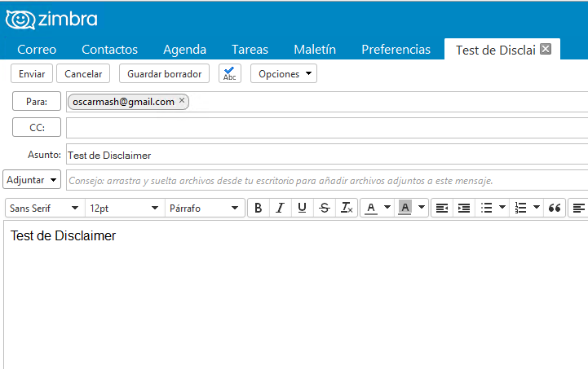Toggle bold formatting

(258, 208)
